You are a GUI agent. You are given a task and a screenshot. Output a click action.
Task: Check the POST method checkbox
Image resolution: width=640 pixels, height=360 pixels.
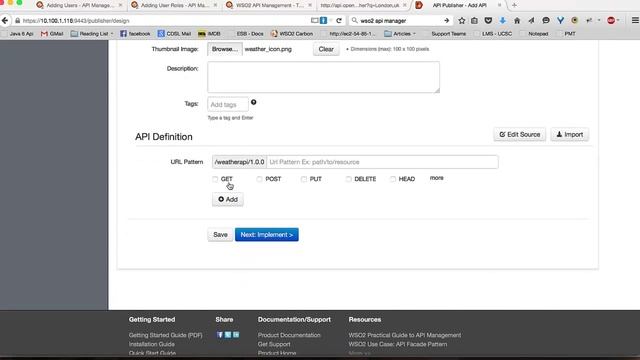(x=259, y=179)
